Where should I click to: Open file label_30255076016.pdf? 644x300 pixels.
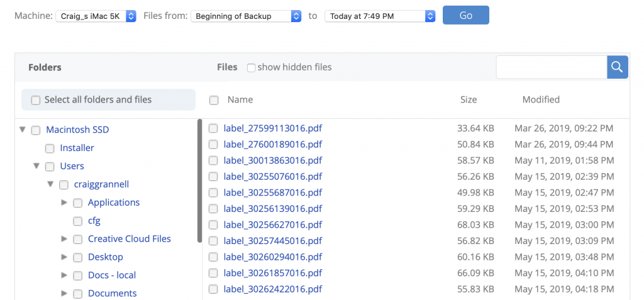(x=273, y=177)
